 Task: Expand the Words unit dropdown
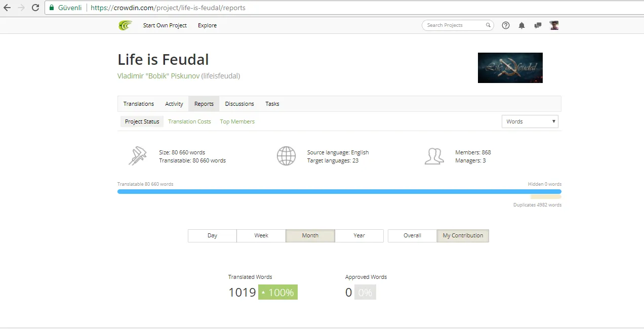coord(530,121)
